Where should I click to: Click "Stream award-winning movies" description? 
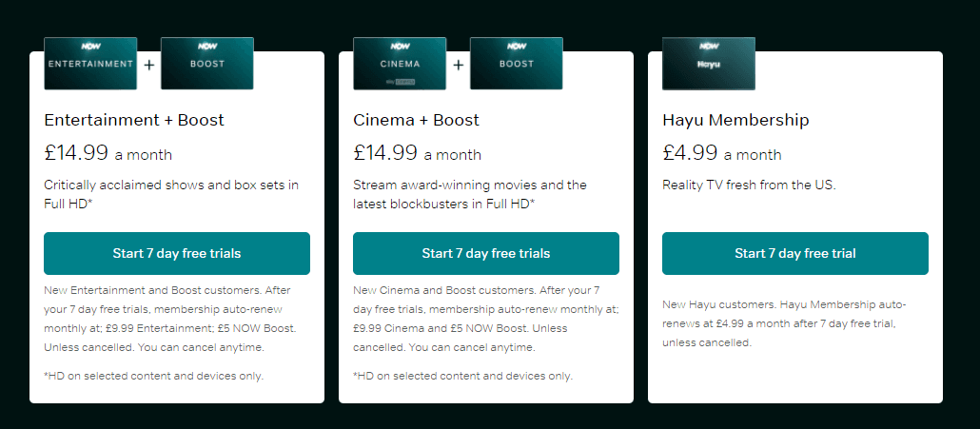click(470, 194)
